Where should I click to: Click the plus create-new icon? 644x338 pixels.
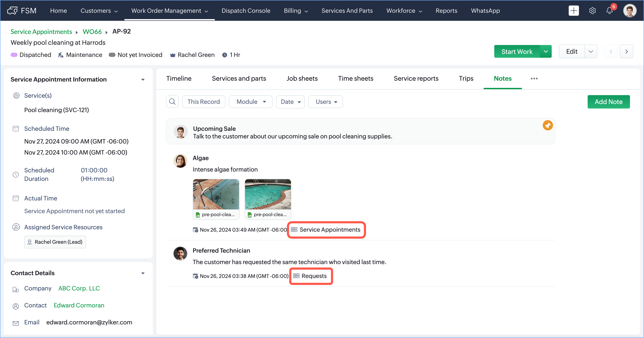[x=574, y=11]
